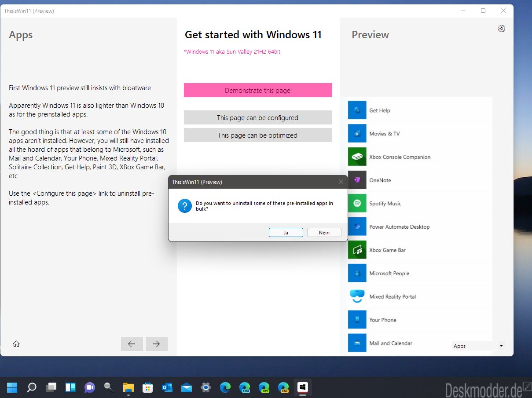Screen dimensions: 532x398
Task: Click the Xbox Game Bar text
Action: click(387, 250)
